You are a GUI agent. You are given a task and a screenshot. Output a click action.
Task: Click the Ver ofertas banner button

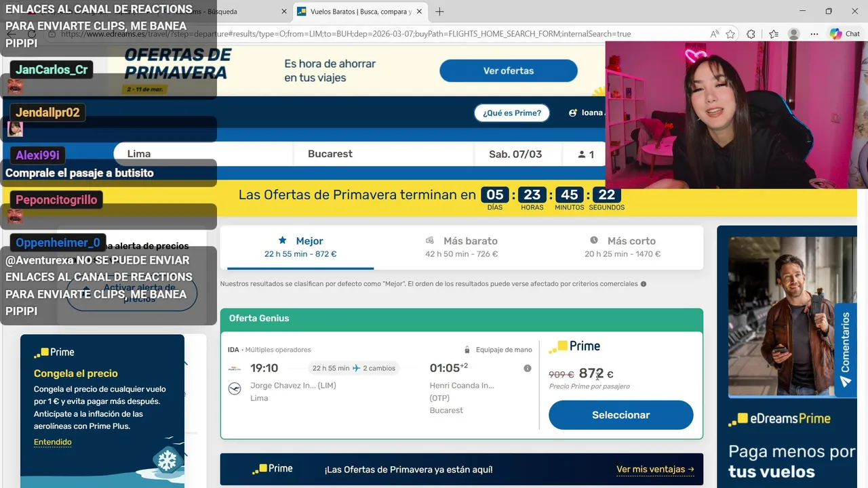pos(509,70)
